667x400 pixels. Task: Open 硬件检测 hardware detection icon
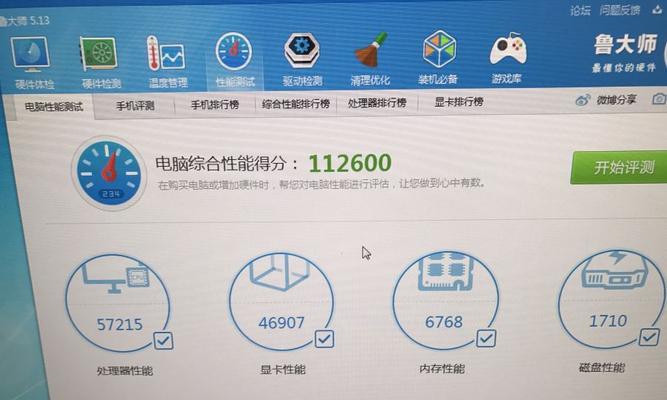(x=99, y=54)
